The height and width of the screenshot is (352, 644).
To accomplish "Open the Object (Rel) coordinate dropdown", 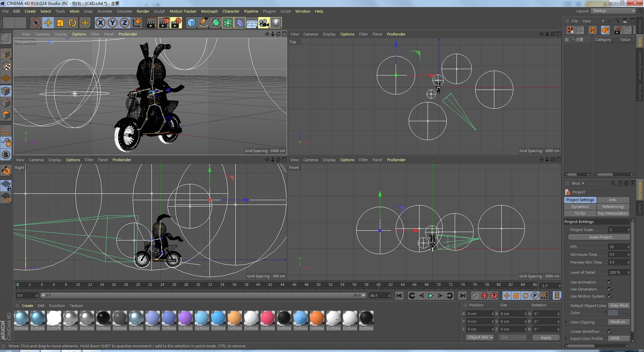I will click(x=480, y=338).
